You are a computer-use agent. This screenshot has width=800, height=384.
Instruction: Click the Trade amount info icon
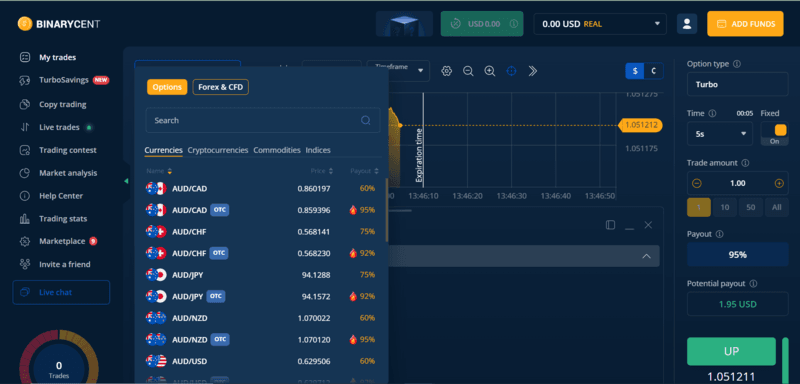click(x=745, y=163)
